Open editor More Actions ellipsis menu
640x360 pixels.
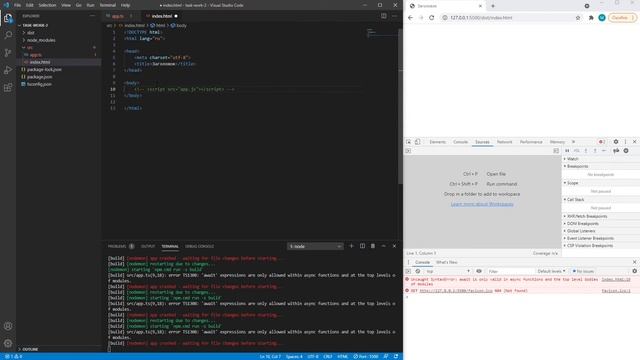394,16
